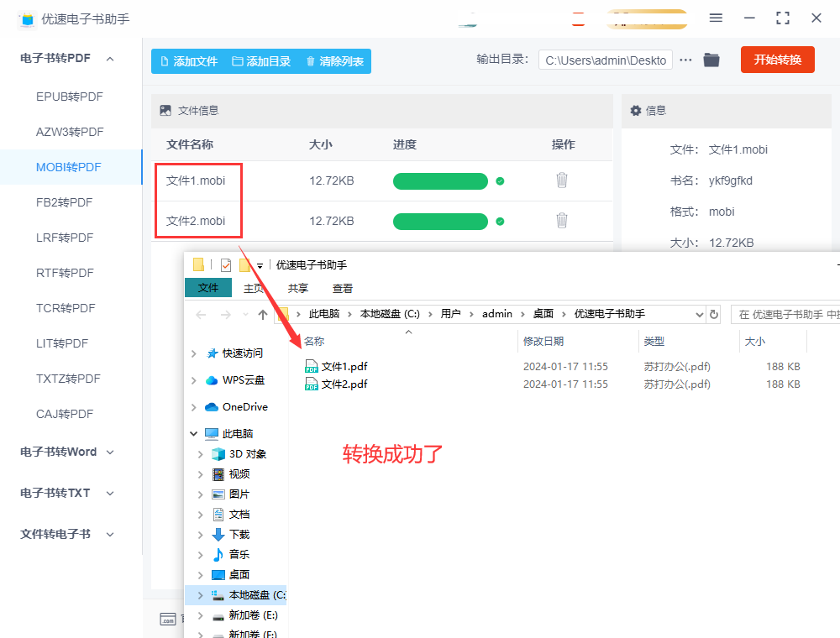
Task: Click the 添加文件 button
Action: [189, 61]
